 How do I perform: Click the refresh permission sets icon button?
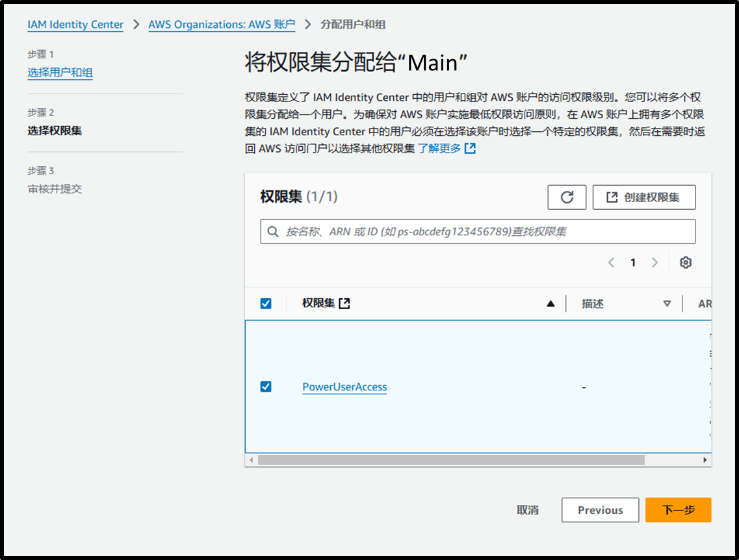tap(567, 197)
